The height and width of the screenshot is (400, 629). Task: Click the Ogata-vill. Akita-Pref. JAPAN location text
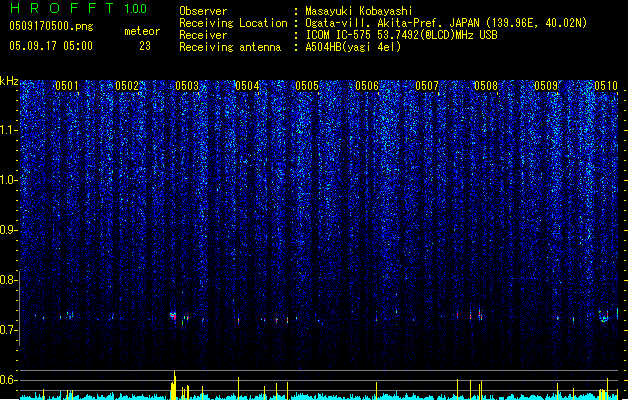point(446,23)
